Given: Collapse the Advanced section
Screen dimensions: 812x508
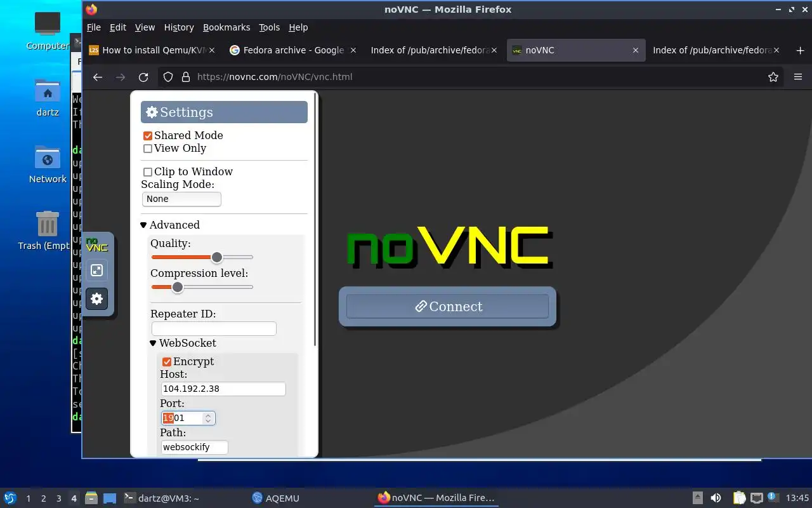Looking at the screenshot, I should tap(170, 225).
